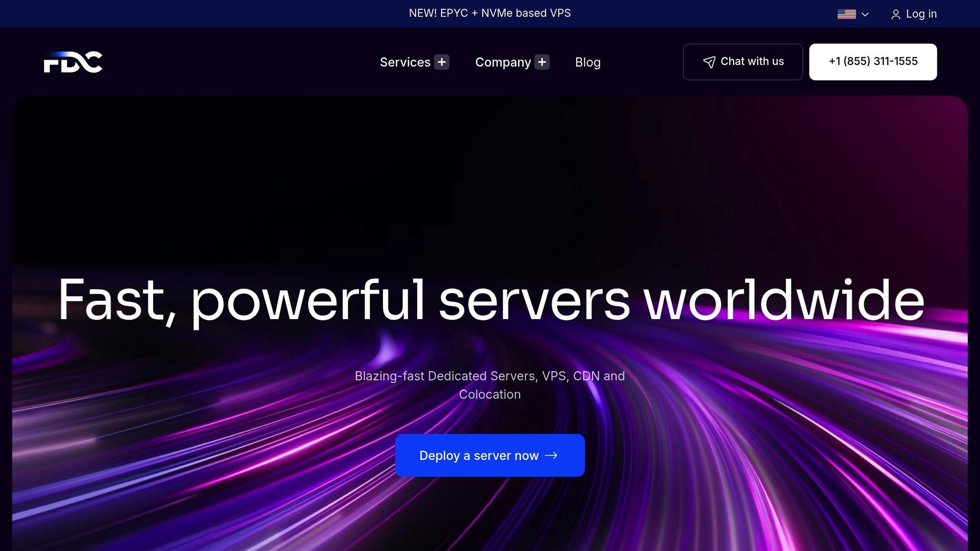980x551 pixels.
Task: Open the language chevron dropdown
Action: tap(865, 14)
